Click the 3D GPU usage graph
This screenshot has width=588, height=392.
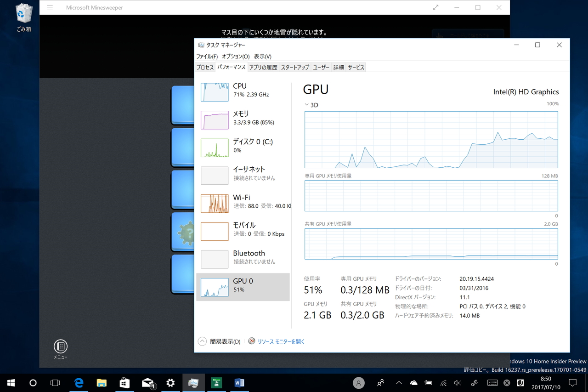pos(431,140)
